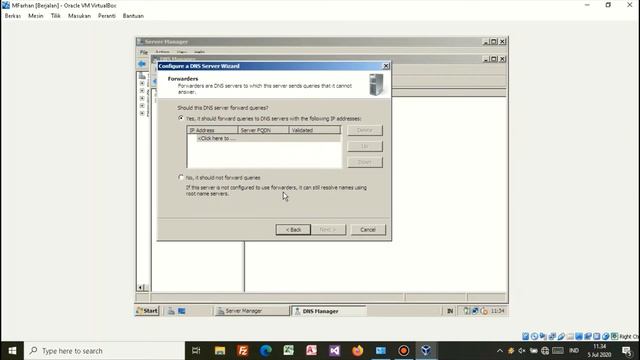
Task: Open the Masukan menu in VirtualBox
Action: tap(80, 16)
